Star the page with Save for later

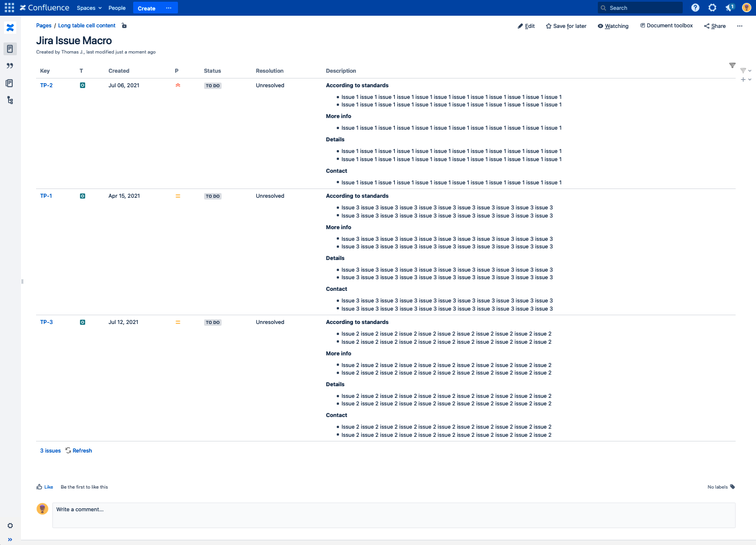tap(565, 26)
